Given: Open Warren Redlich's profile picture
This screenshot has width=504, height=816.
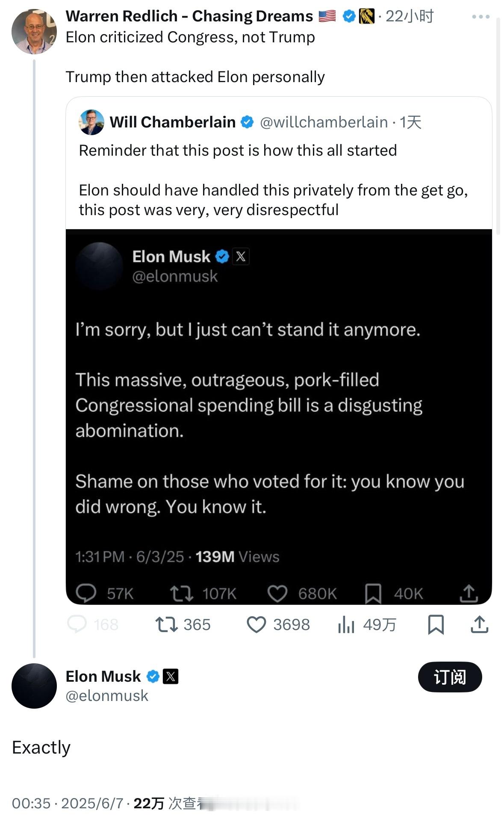Looking at the screenshot, I should pos(34,31).
